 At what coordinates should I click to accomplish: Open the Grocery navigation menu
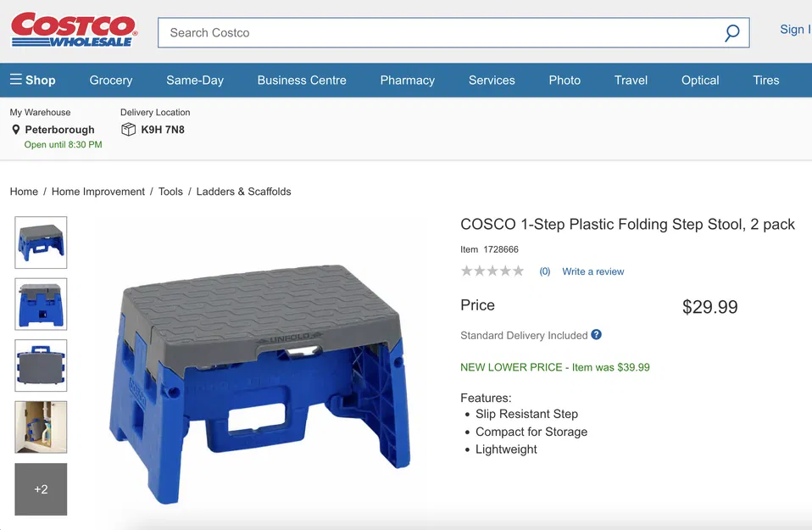[x=110, y=80]
